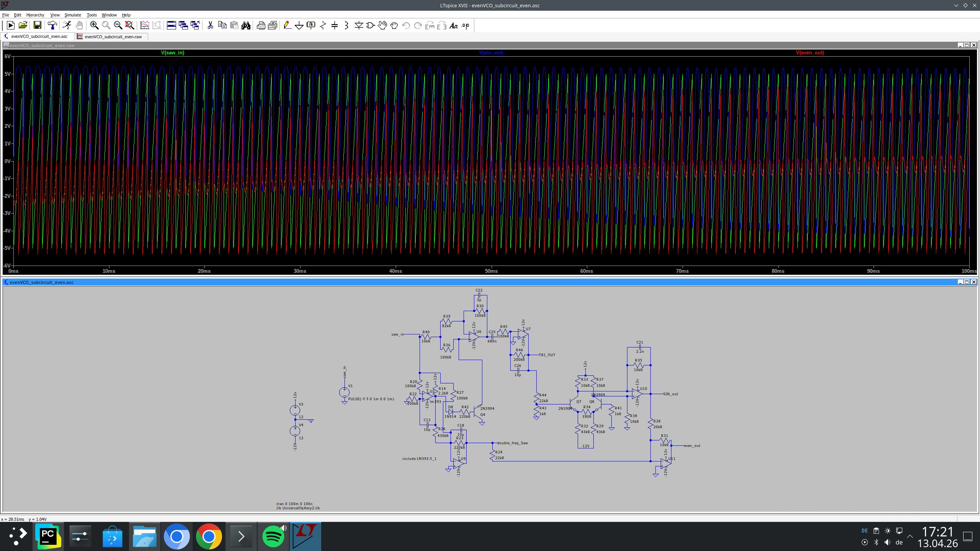
Task: Click the Tile Windows toolbar icon
Action: pos(171,25)
